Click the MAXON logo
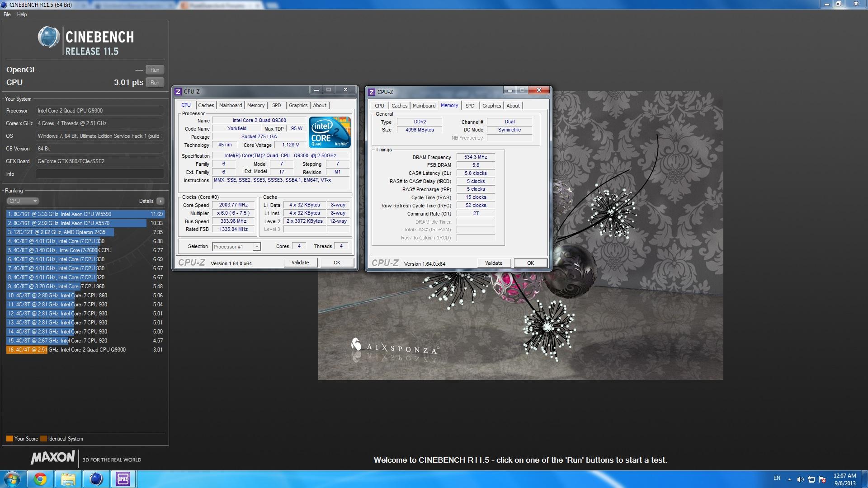Image resolution: width=868 pixels, height=488 pixels. pos(52,458)
